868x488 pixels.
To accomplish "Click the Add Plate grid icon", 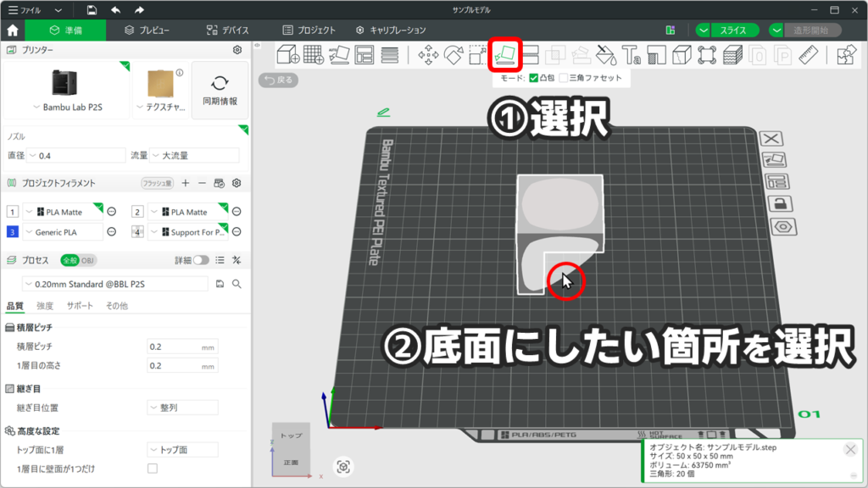I will (x=313, y=55).
